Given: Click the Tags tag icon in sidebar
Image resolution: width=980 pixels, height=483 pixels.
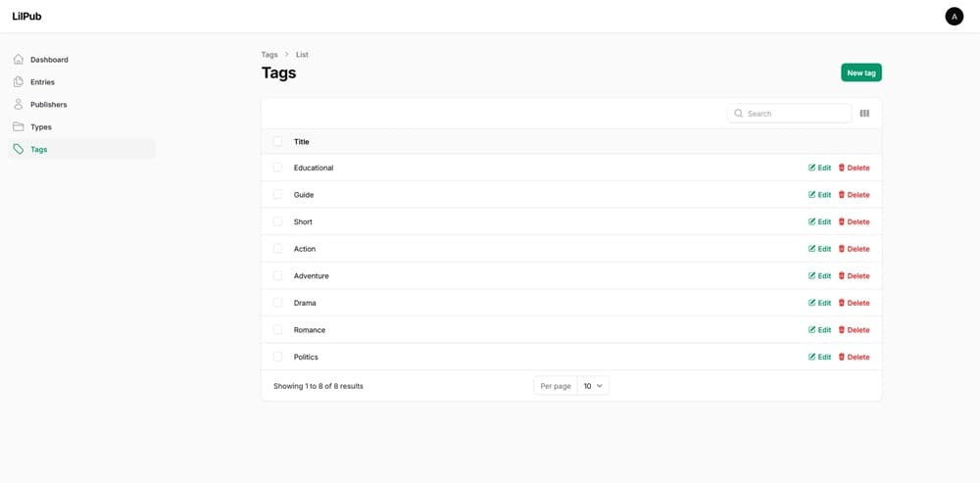Looking at the screenshot, I should pos(19,150).
